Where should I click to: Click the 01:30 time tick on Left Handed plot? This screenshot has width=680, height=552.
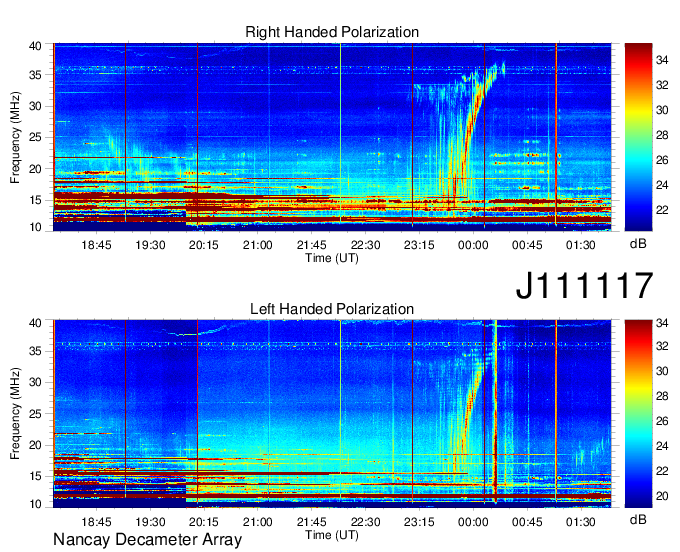click(581, 522)
